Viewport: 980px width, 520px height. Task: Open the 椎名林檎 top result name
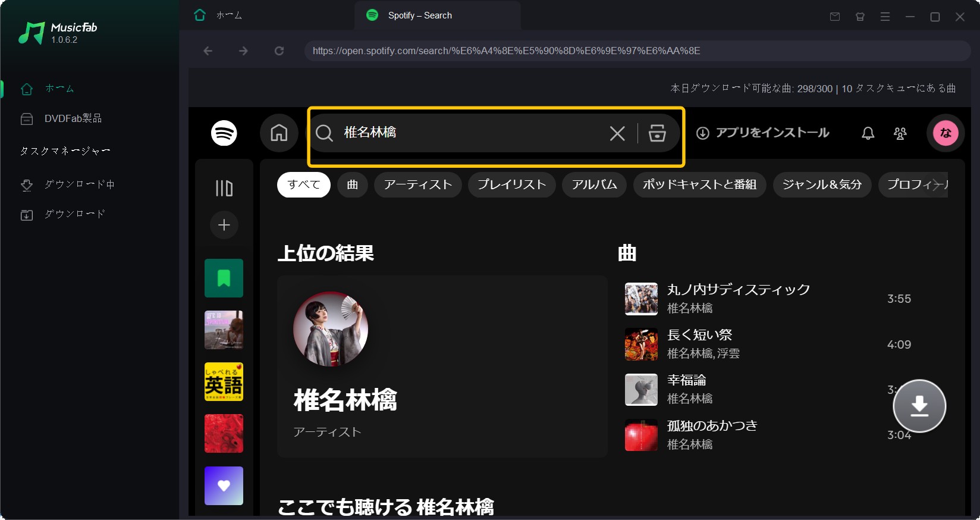click(x=345, y=400)
